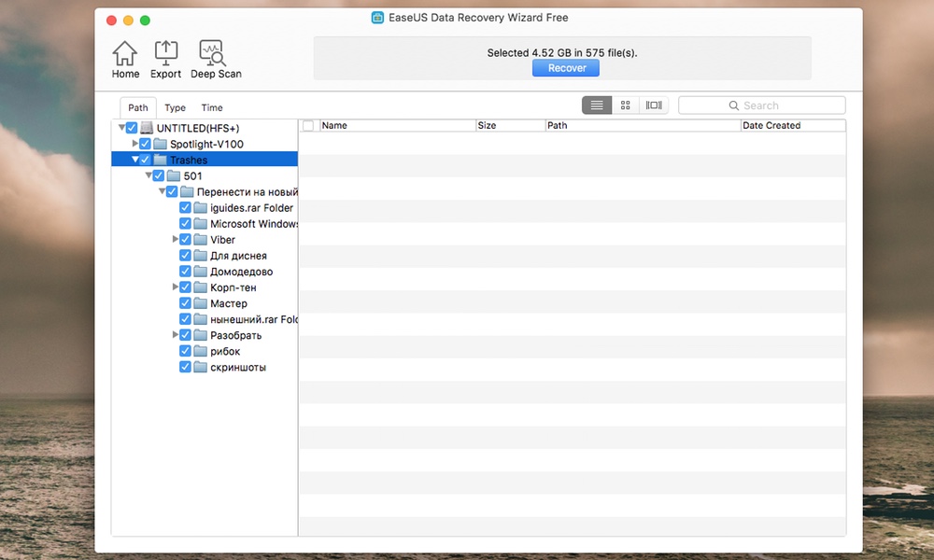Select the UNTITLED(HFS+) drive icon
Viewport: 934px width, 560px height.
(x=147, y=128)
